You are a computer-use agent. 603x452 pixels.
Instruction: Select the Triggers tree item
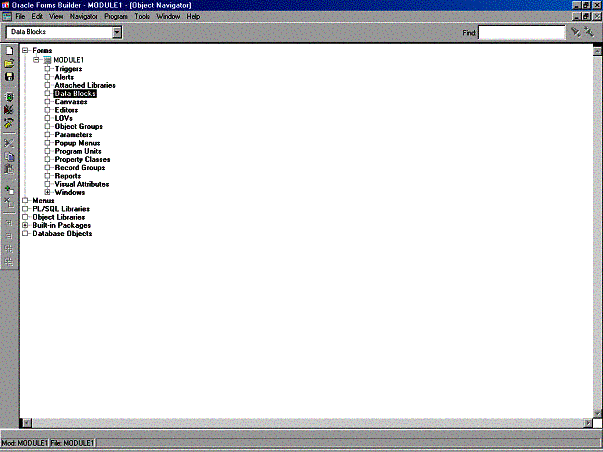68,69
